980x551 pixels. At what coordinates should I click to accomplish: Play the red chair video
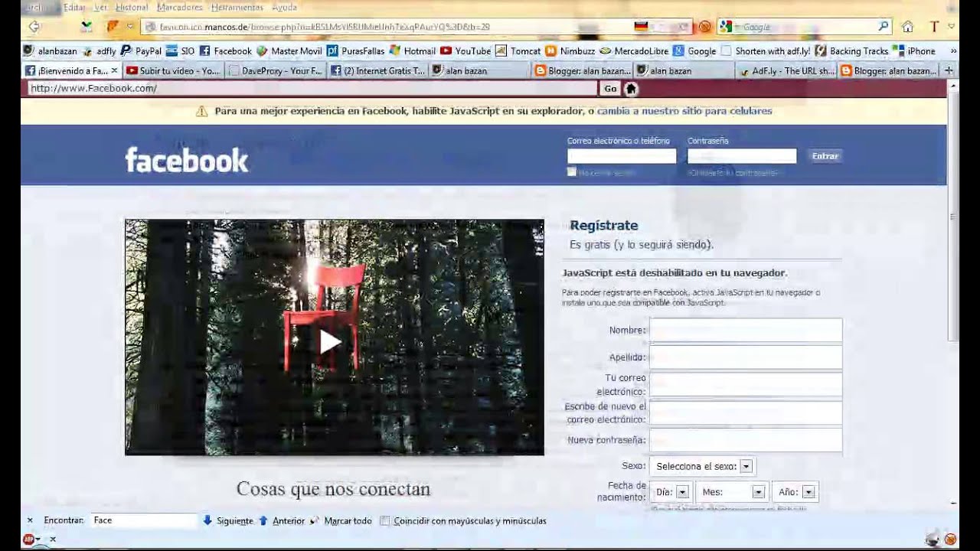330,341
